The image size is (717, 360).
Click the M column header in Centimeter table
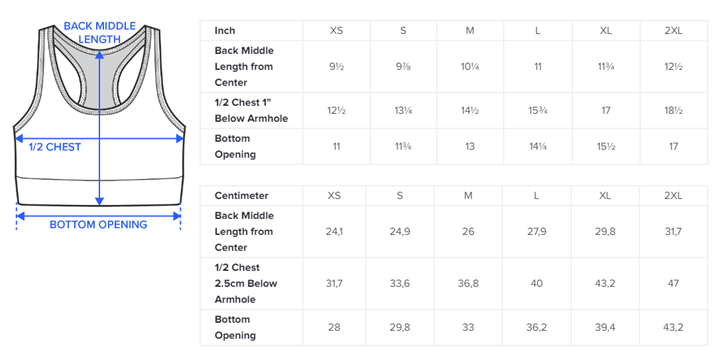[x=468, y=195]
